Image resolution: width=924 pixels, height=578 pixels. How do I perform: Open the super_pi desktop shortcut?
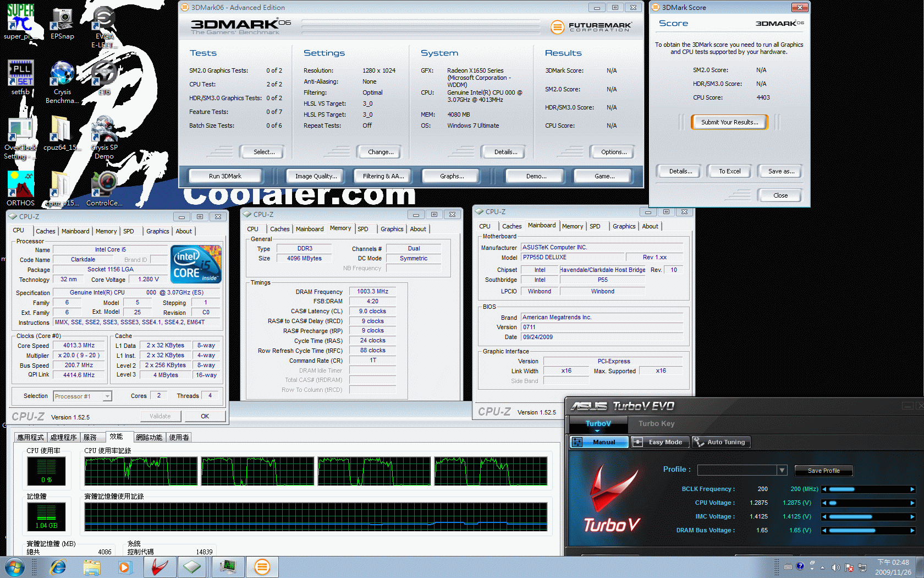(x=20, y=22)
